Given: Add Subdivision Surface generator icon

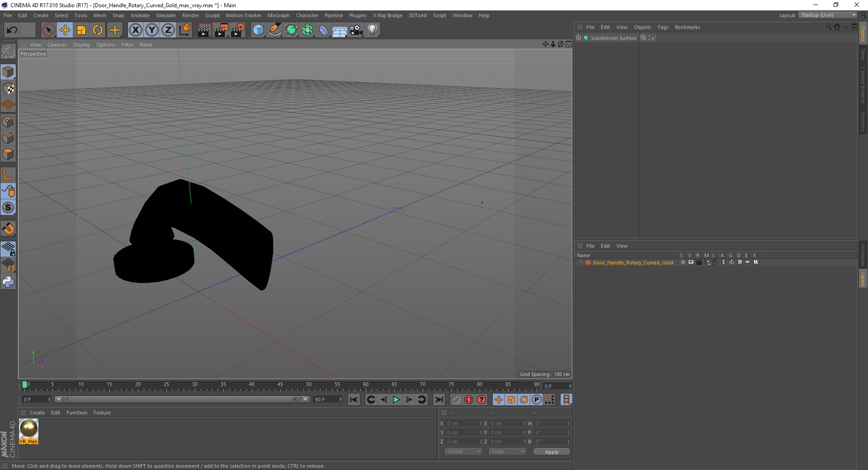Looking at the screenshot, I should 291,30.
